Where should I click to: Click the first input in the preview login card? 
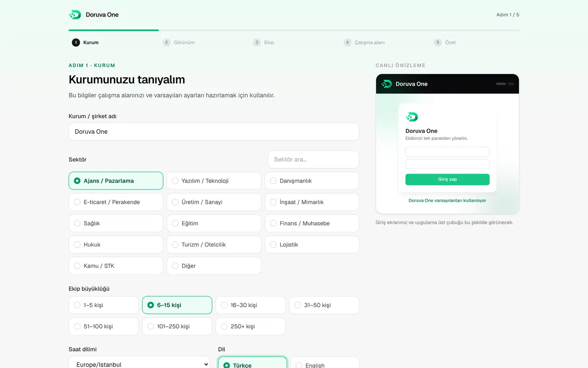447,152
